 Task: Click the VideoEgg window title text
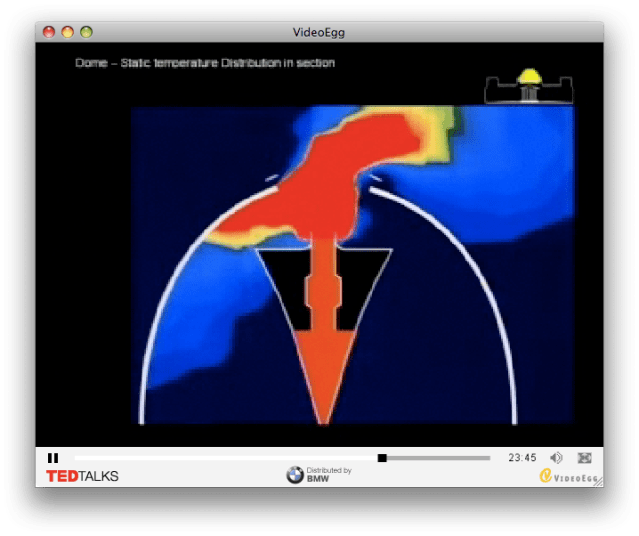[x=319, y=32]
